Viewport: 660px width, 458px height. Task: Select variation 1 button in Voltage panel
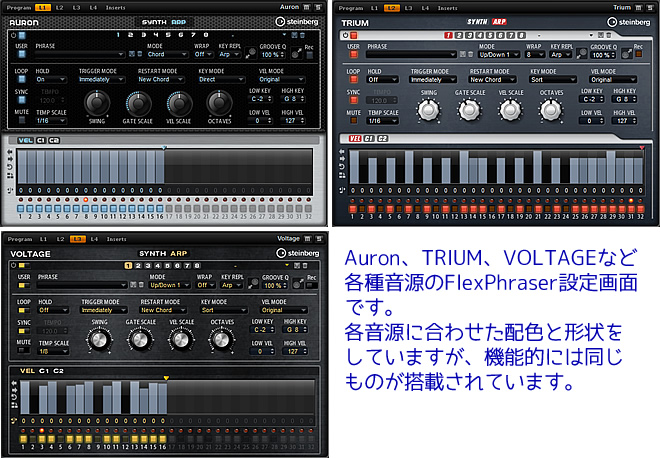click(x=128, y=266)
